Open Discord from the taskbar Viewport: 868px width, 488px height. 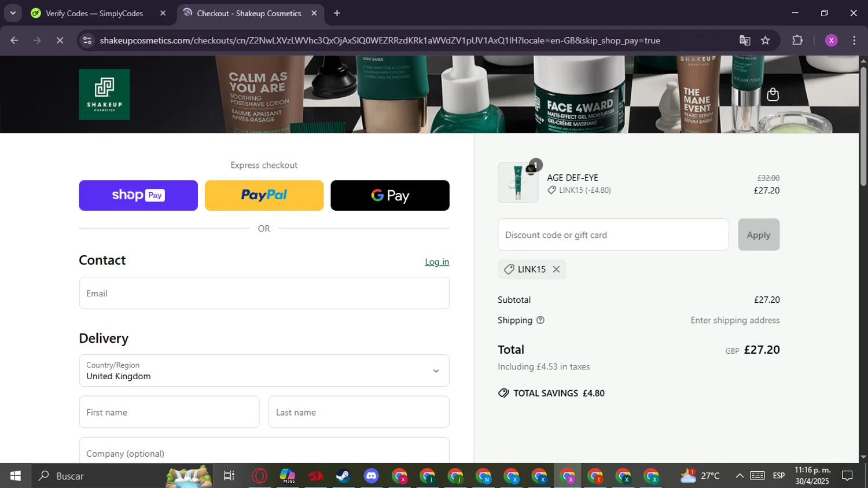point(371,476)
